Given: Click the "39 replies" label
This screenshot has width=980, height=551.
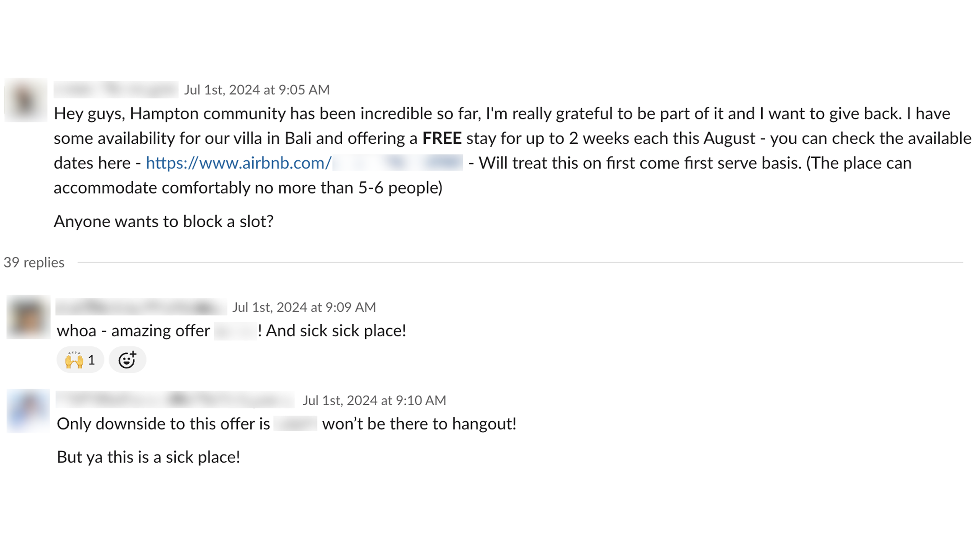Looking at the screenshot, I should pyautogui.click(x=34, y=262).
